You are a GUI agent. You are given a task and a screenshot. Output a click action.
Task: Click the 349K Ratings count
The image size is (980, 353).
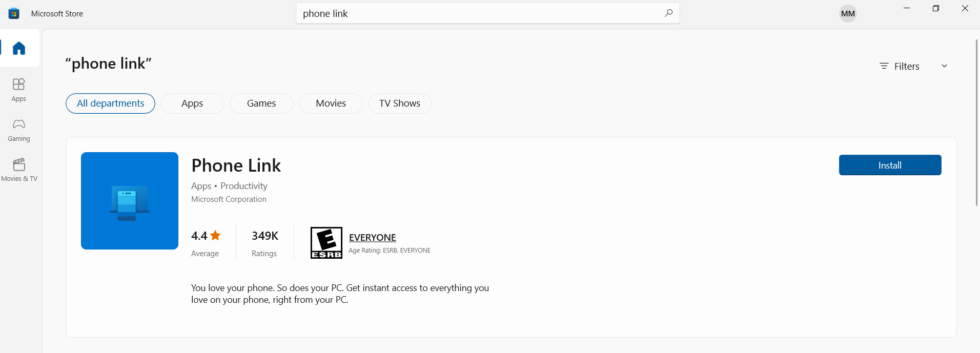[x=264, y=243]
